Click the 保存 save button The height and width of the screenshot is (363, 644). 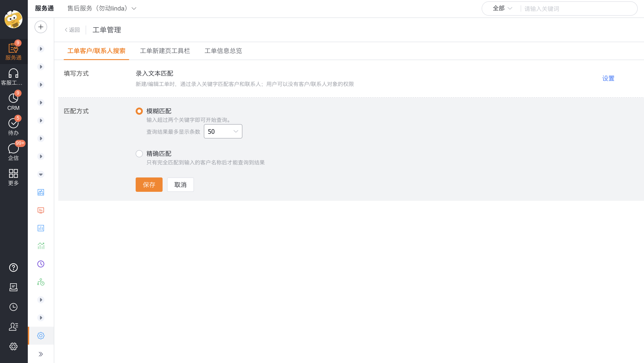tap(149, 185)
